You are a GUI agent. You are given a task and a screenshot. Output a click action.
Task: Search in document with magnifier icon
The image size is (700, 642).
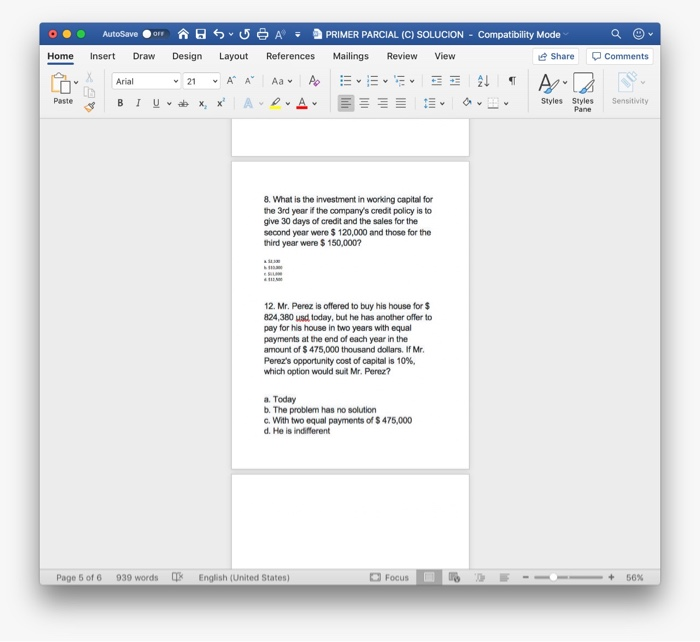pos(616,34)
